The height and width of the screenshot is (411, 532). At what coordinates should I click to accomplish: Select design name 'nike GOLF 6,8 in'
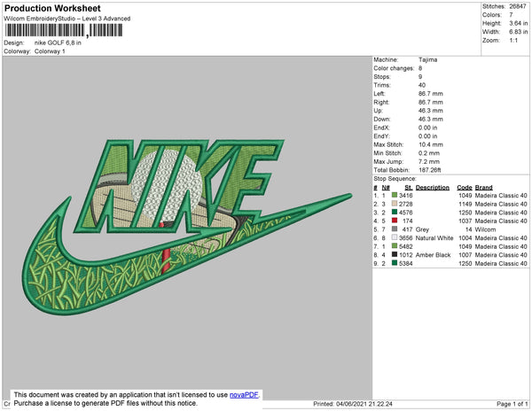coord(58,43)
